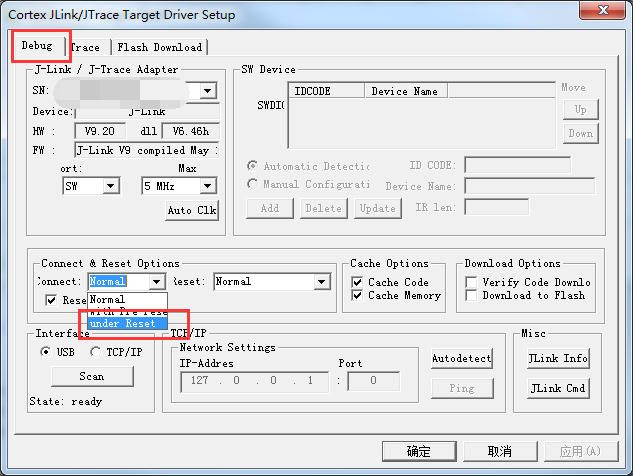
Task: Disable the Cache Memory checkbox
Action: coord(357,295)
